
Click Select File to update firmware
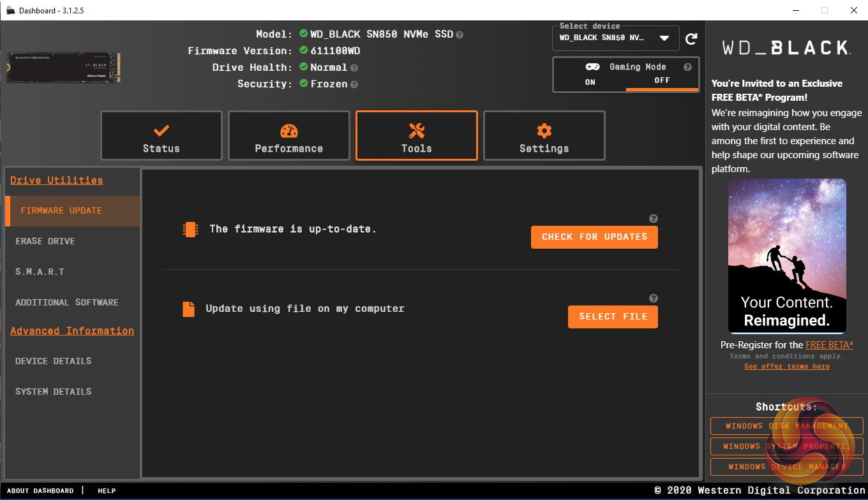pyautogui.click(x=613, y=317)
